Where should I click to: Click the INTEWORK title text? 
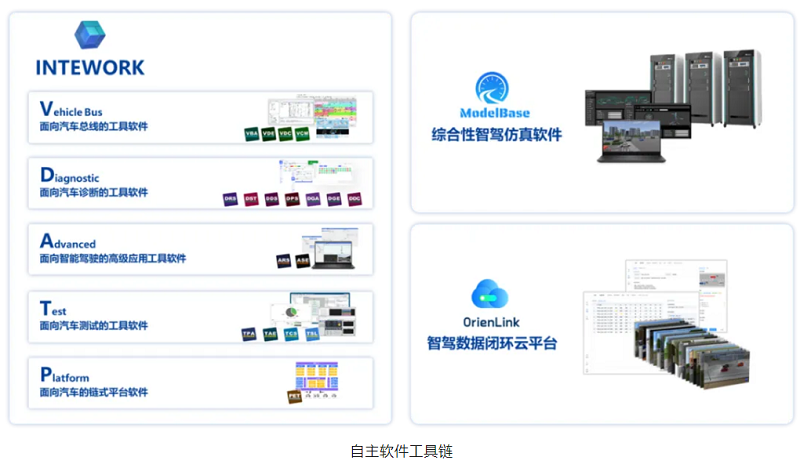(90, 67)
